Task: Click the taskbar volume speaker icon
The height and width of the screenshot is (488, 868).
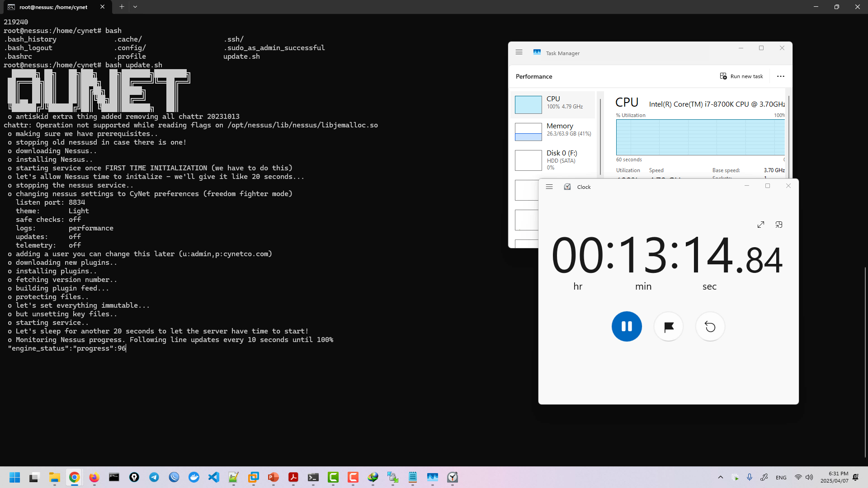Action: point(809,477)
